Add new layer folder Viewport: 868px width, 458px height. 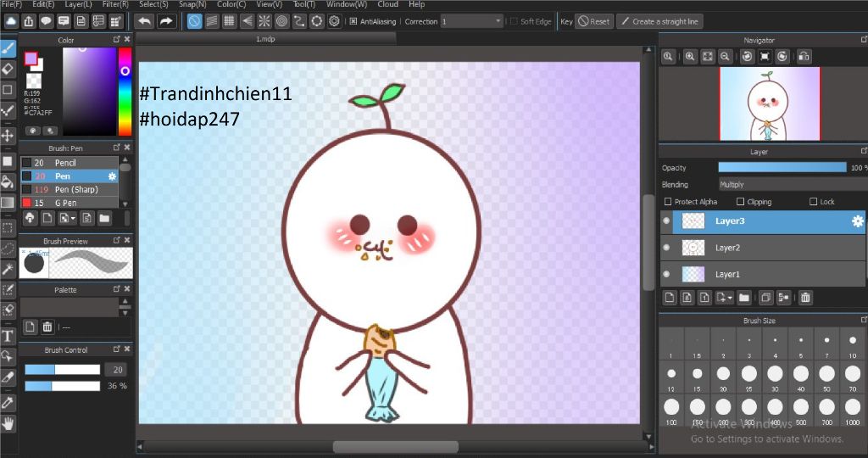click(744, 298)
